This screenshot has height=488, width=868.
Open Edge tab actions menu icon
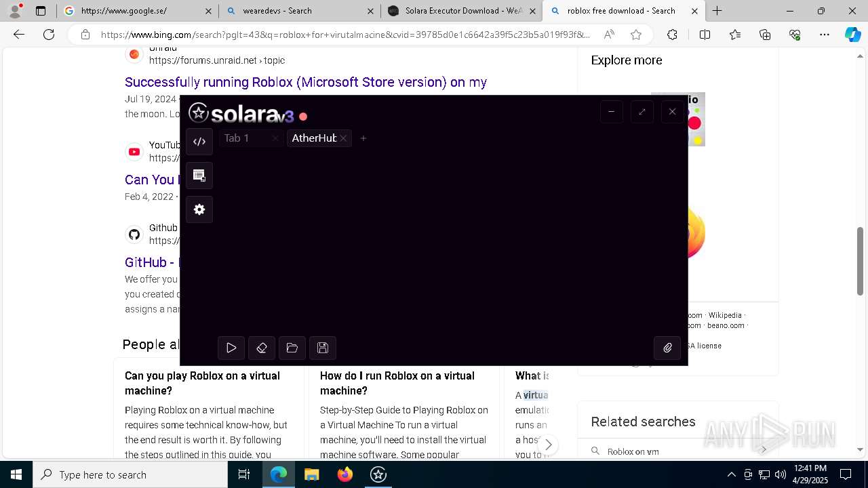(41, 11)
